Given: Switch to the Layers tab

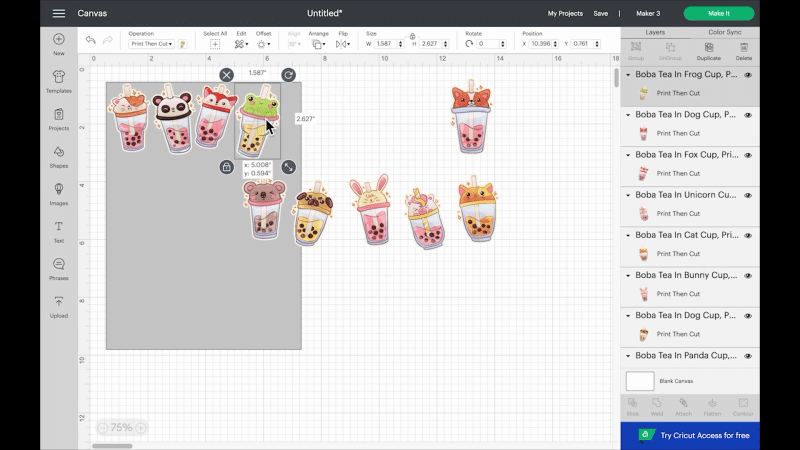Looking at the screenshot, I should pos(655,32).
